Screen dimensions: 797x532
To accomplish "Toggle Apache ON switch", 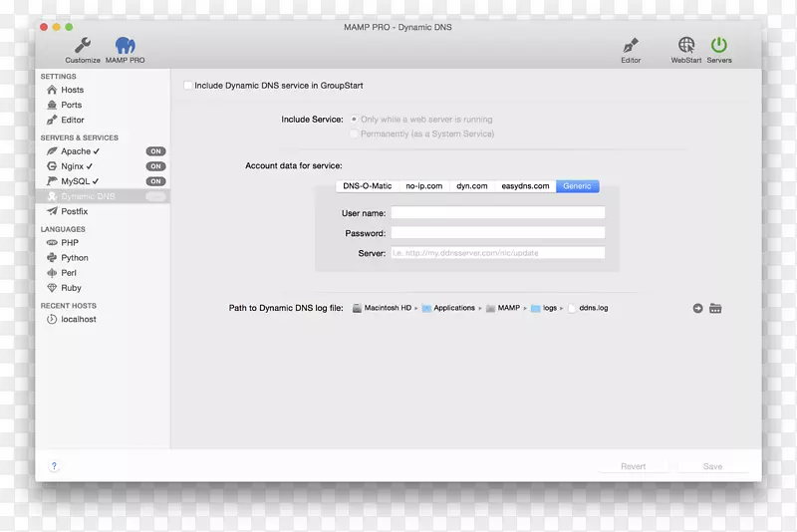I will tap(155, 151).
